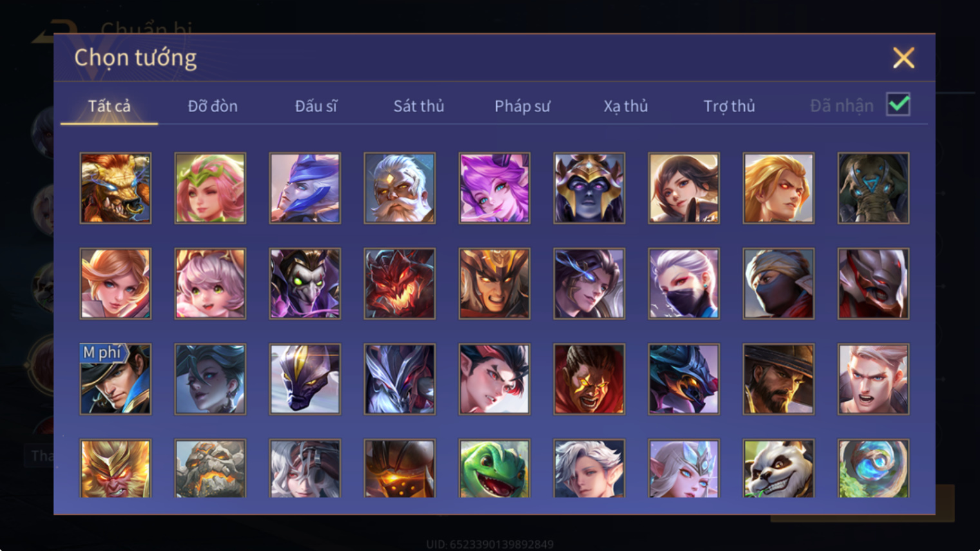Viewport: 980px width, 551px height.
Task: Select the blue swirling orb hero
Action: 873,469
